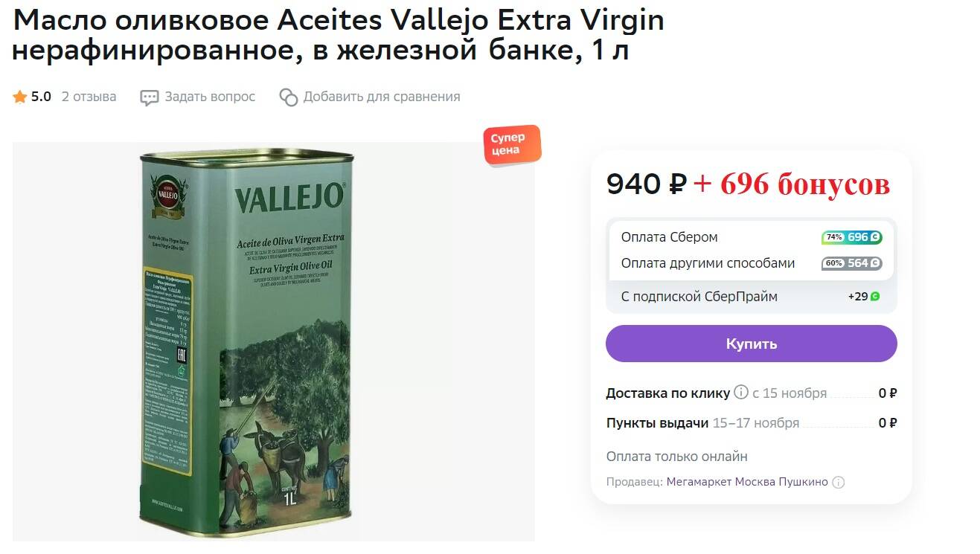Select Добавить для сравнения
The width and height of the screenshot is (980, 554).
coord(382,97)
